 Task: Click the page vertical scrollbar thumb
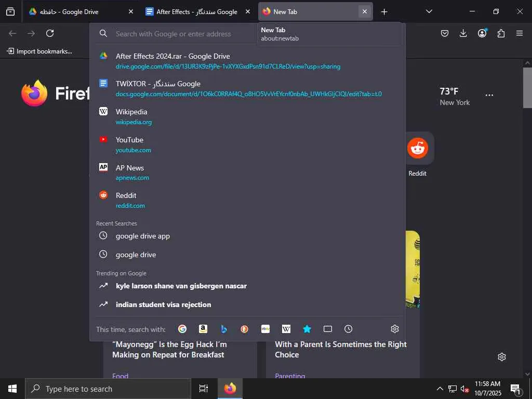tap(527, 87)
